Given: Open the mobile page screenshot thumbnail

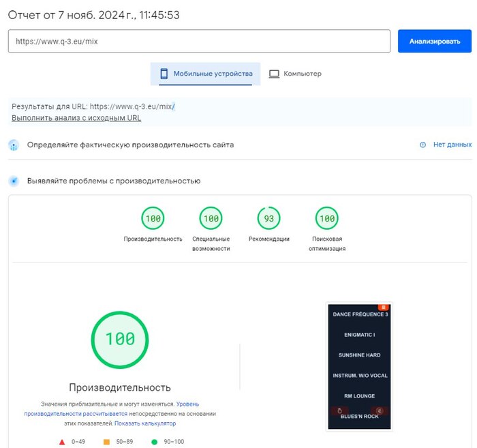Looking at the screenshot, I should [x=359, y=366].
